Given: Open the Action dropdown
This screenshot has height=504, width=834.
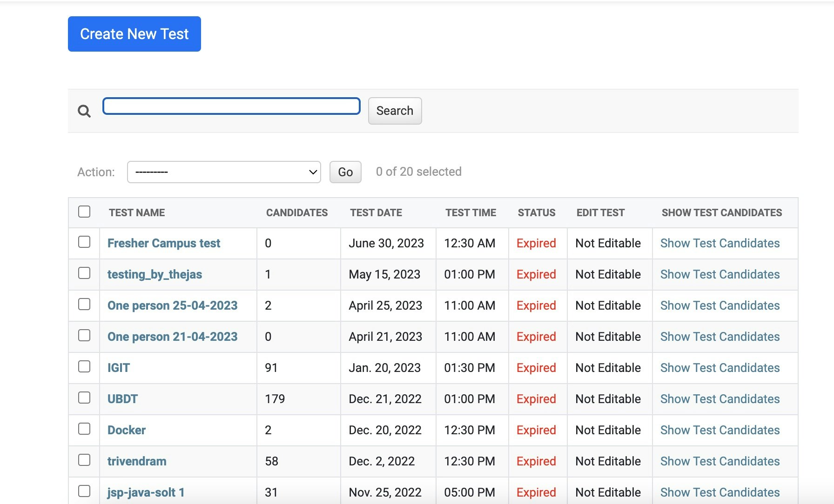Looking at the screenshot, I should [x=224, y=172].
